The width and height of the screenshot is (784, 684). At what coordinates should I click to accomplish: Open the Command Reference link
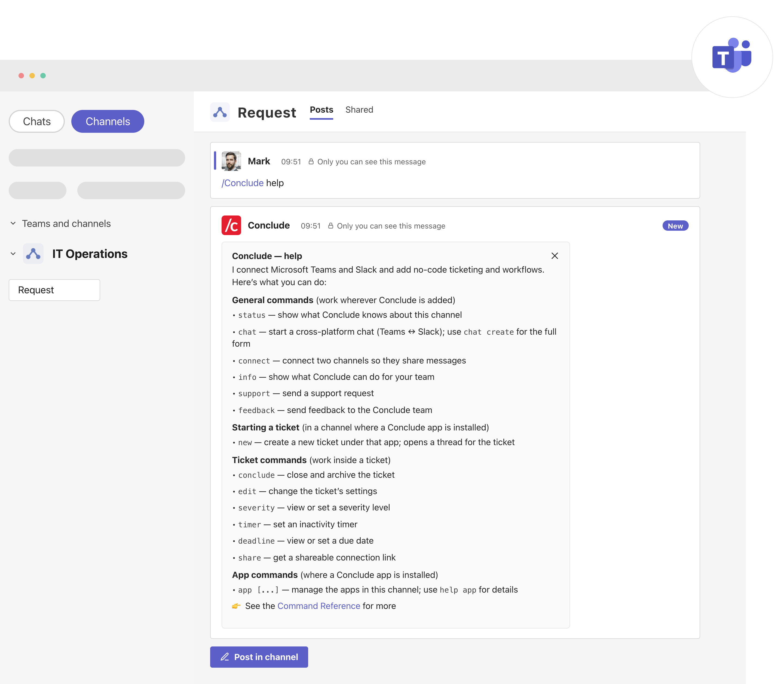click(319, 606)
